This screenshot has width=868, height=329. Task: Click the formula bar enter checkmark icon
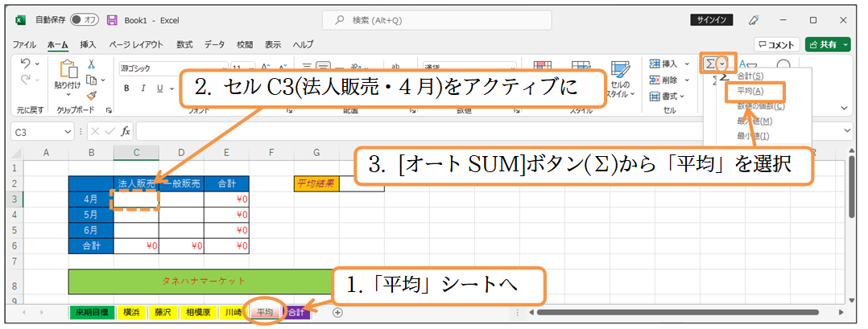tap(110, 132)
